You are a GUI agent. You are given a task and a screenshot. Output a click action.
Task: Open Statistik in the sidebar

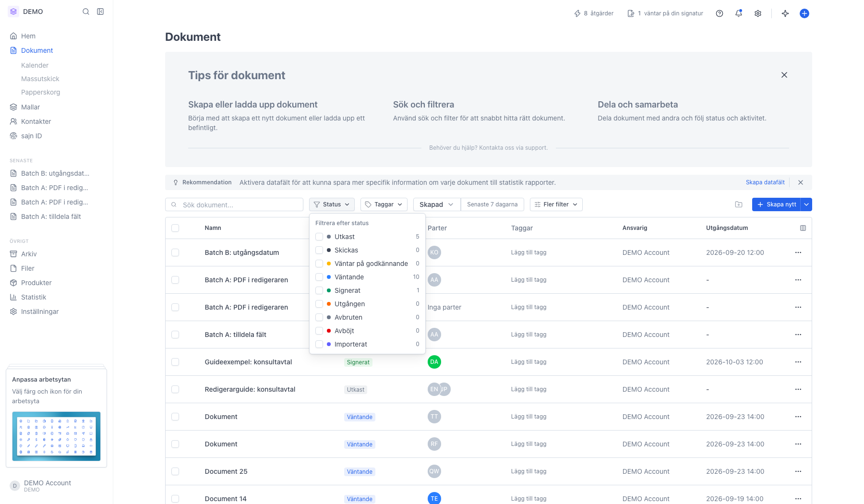pos(34,297)
